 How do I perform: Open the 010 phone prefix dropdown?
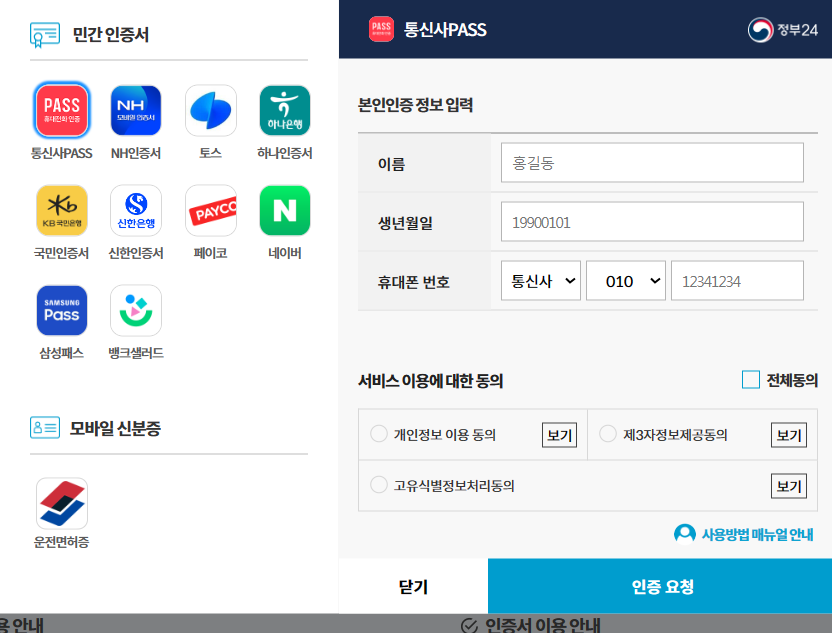[626, 281]
